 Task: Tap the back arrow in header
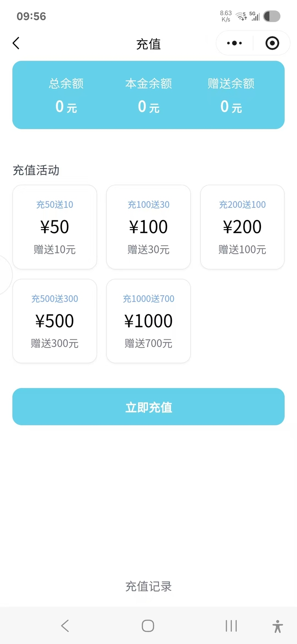(x=16, y=43)
